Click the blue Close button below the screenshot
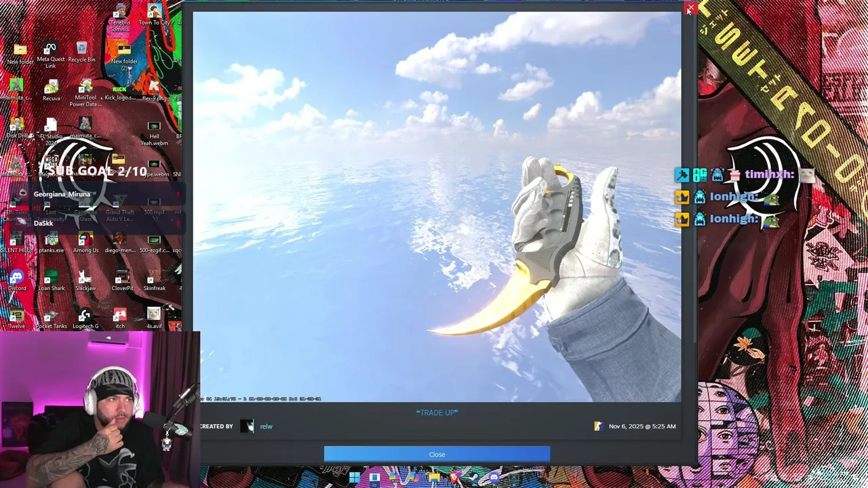 click(x=437, y=454)
